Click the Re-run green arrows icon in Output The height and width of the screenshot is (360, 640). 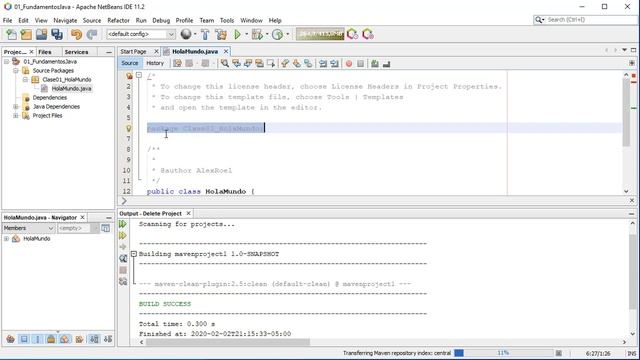tap(123, 224)
